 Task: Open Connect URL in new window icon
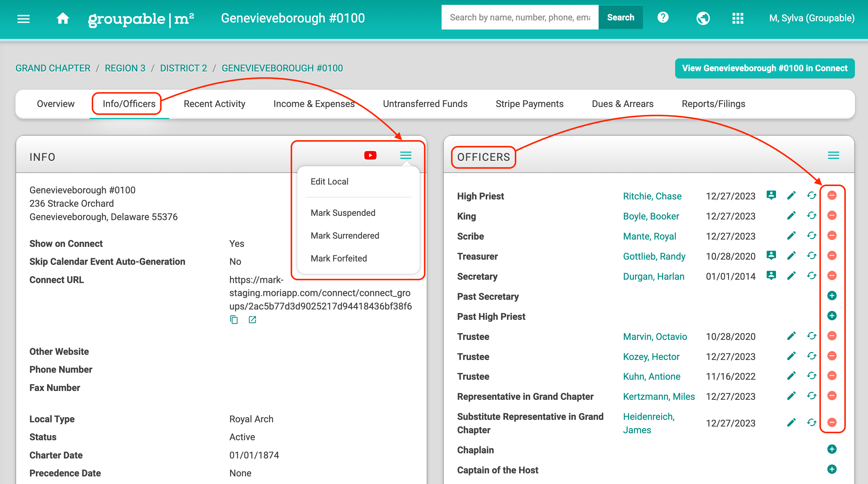click(252, 320)
